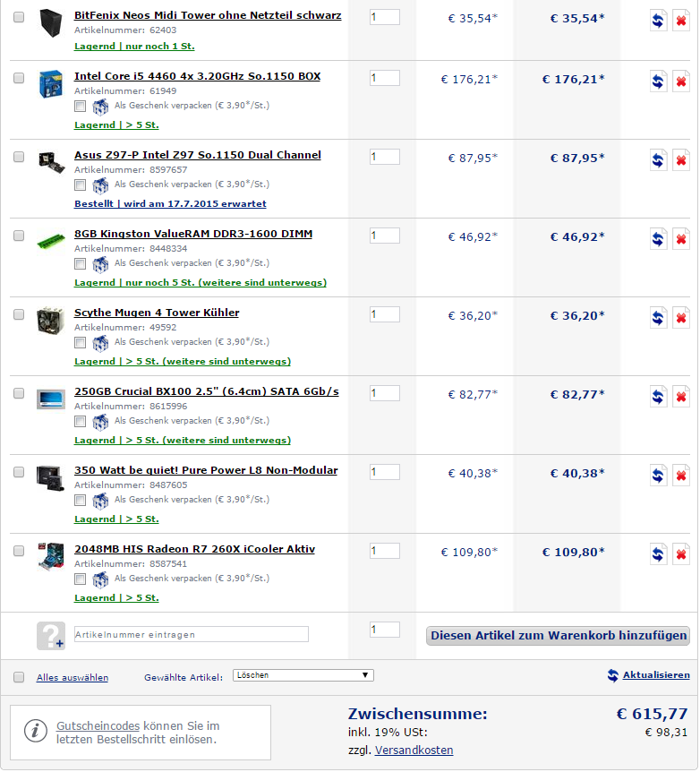Open 250GB Crucial BX100 product link
The height and width of the screenshot is (772, 700).
tap(207, 391)
